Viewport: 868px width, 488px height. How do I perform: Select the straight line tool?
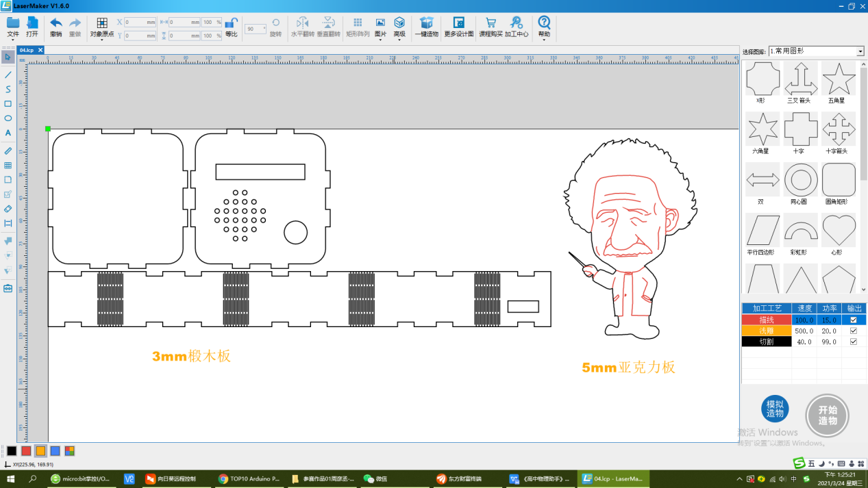point(8,75)
